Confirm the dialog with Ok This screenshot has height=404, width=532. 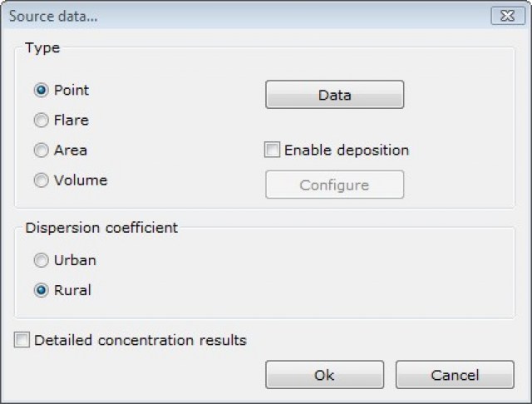pyautogui.click(x=324, y=375)
